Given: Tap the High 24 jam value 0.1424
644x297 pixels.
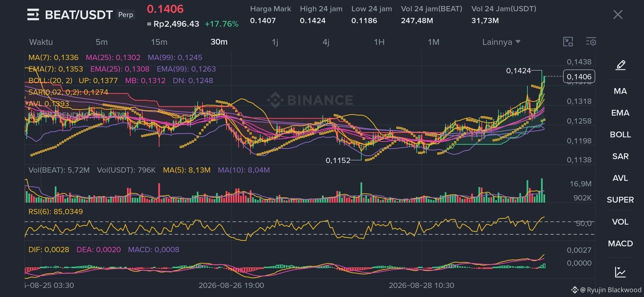Looking at the screenshot, I should click(313, 21).
